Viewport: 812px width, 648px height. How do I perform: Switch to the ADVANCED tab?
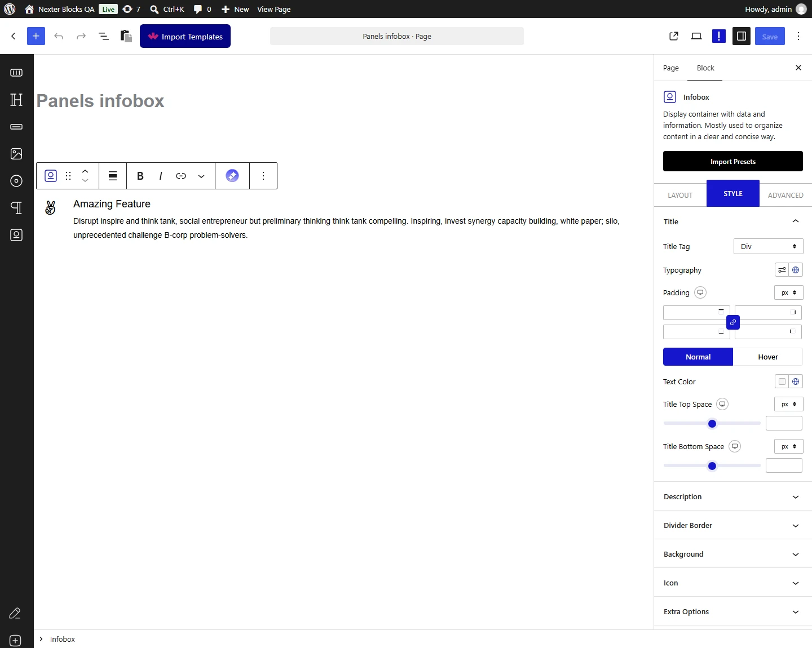point(785,195)
